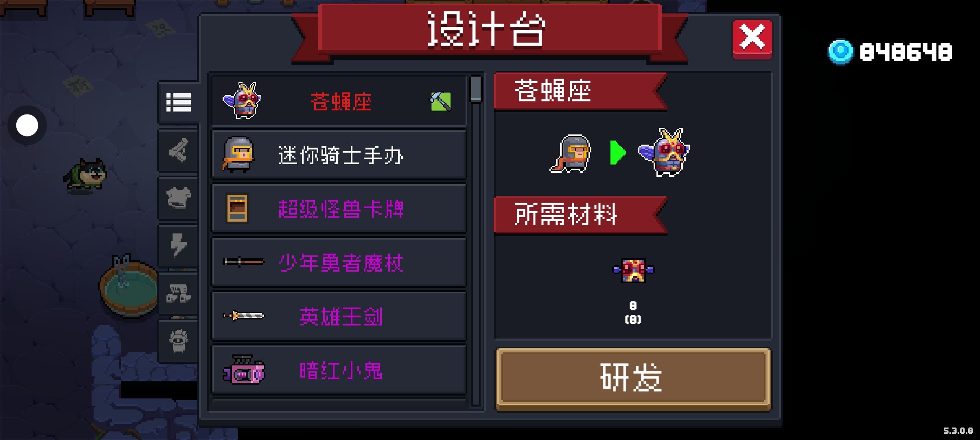
Task: Click the blueprint list scrollbar thumb
Action: click(x=476, y=88)
